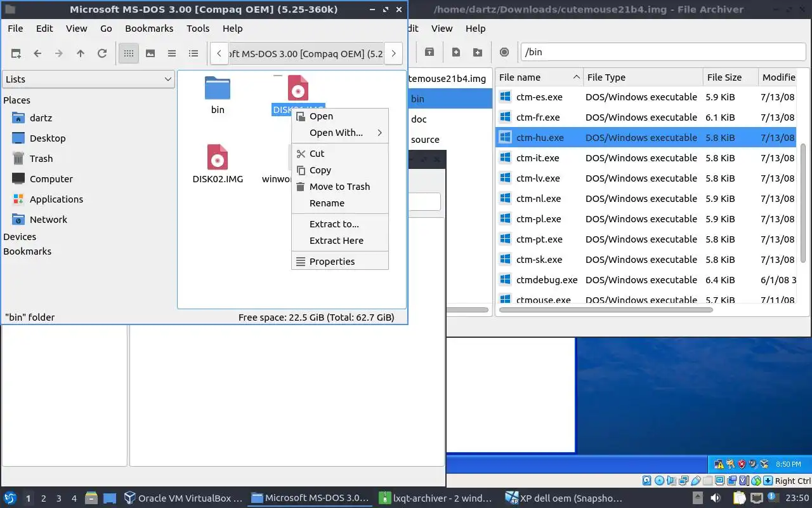Click clipboard manager icon in system tray
This screenshot has width=812, height=508.
(x=740, y=498)
